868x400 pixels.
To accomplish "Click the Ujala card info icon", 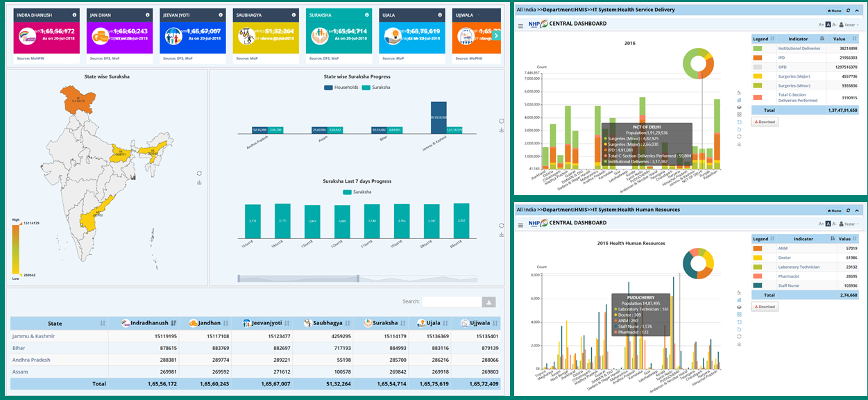I will tap(439, 15).
